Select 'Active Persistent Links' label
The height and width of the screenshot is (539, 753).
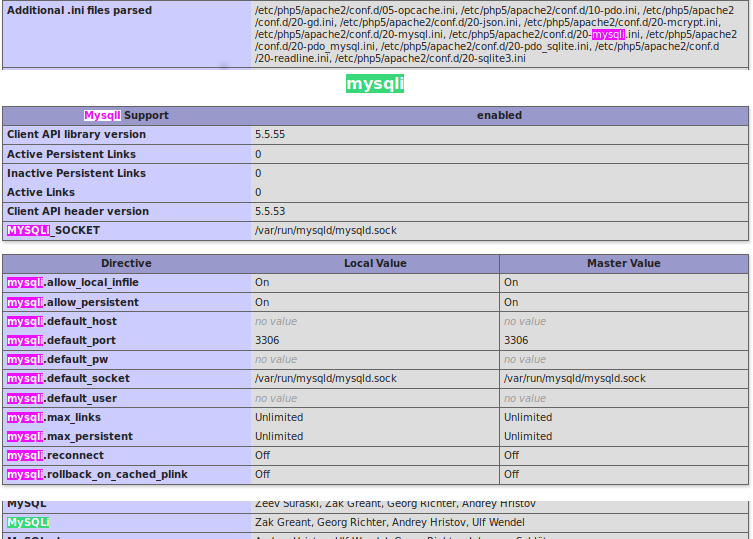72,154
